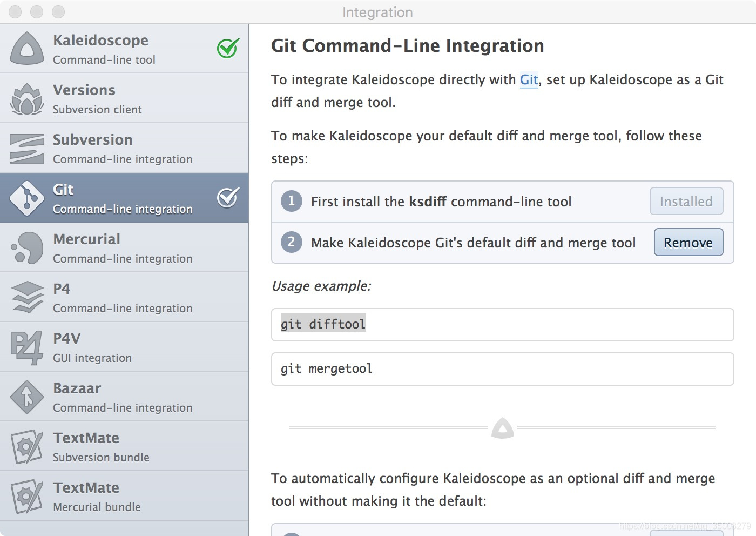Click 'Make Kaleidoscope Git's default diff and merge tool'

pos(474,243)
